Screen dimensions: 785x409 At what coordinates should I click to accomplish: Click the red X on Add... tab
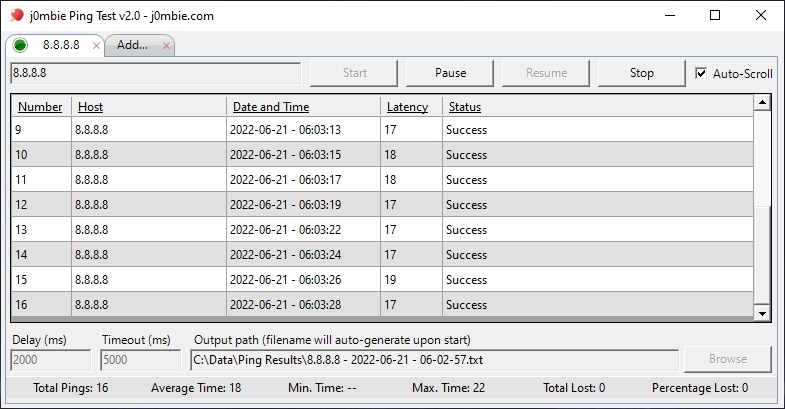pos(166,46)
